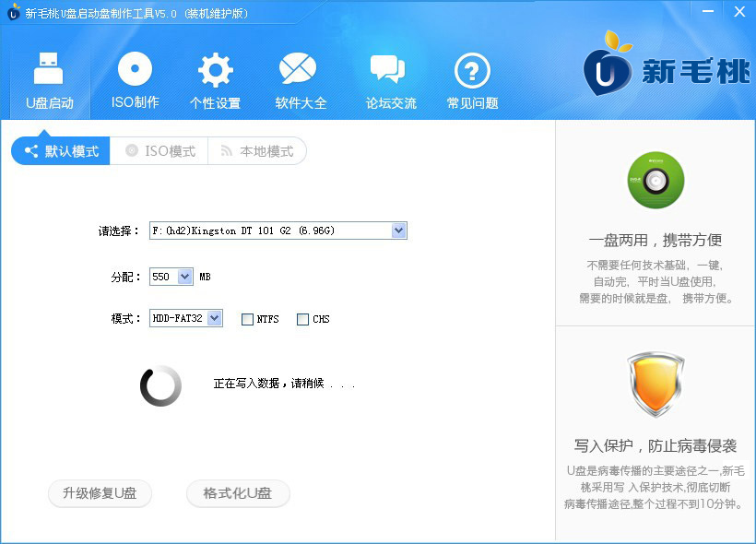Image resolution: width=756 pixels, height=544 pixels.
Task: Expand the 550 MB allocation dropdown
Action: click(184, 276)
